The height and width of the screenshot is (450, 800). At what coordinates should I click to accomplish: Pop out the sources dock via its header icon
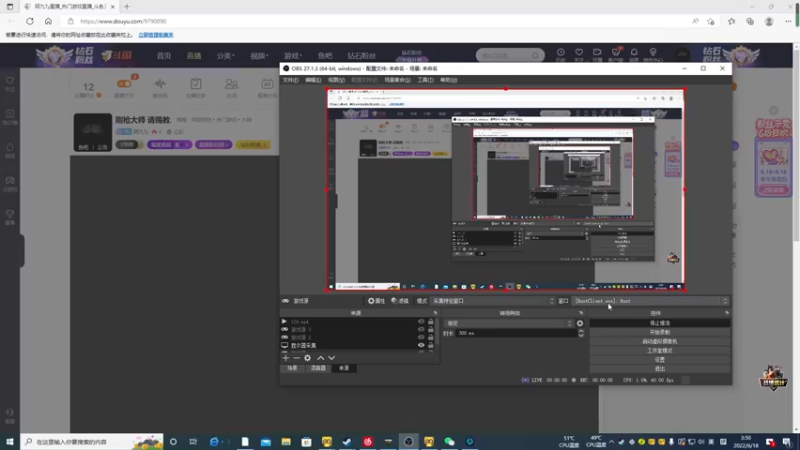click(x=435, y=313)
